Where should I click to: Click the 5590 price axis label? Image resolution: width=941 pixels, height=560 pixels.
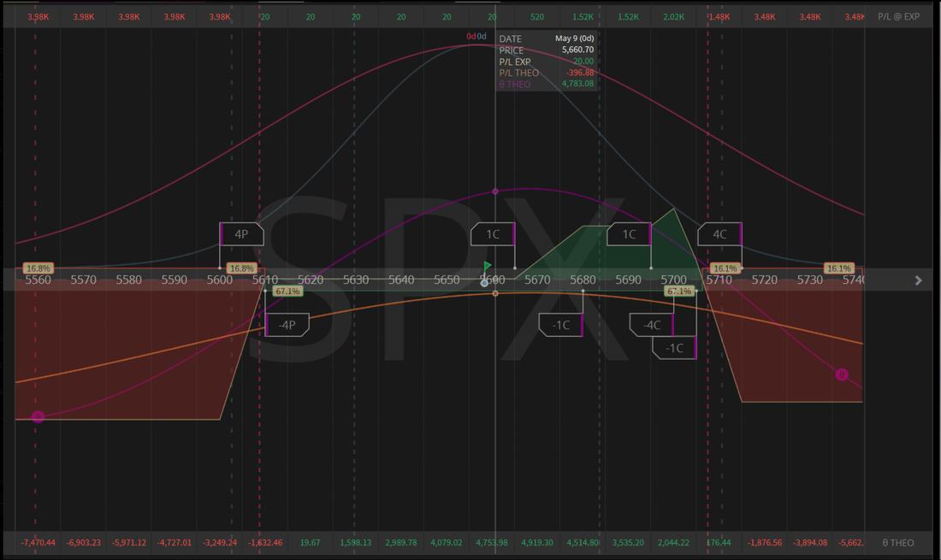coord(174,280)
